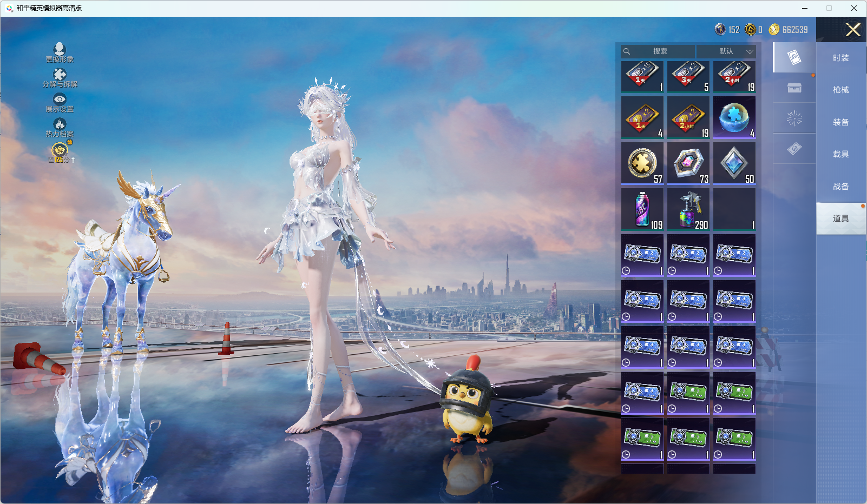
Task: Open the 更换形象 character change icon
Action: coord(60,53)
